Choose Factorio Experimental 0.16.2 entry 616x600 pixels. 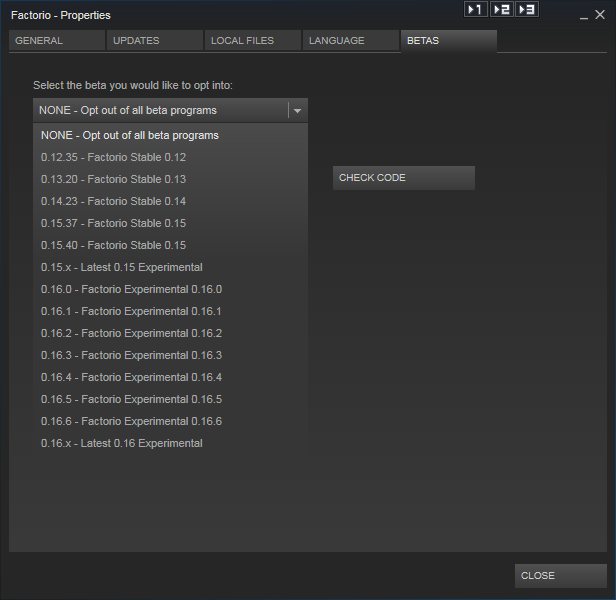(x=170, y=333)
